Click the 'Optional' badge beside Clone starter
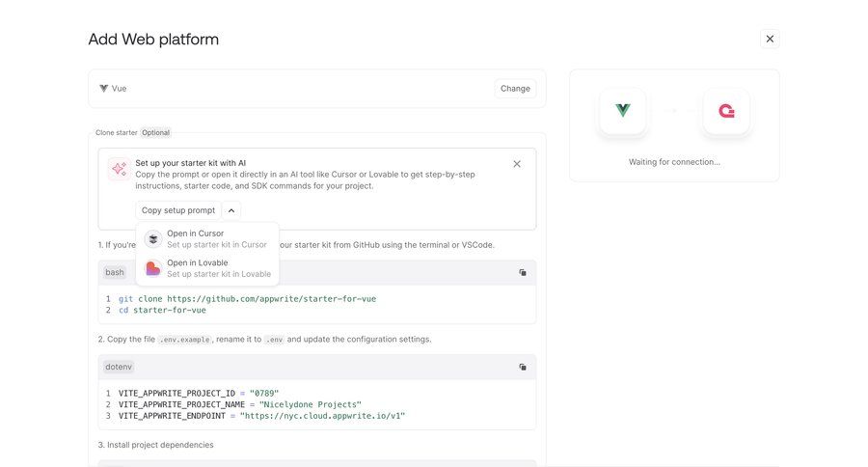The width and height of the screenshot is (868, 467). click(155, 132)
